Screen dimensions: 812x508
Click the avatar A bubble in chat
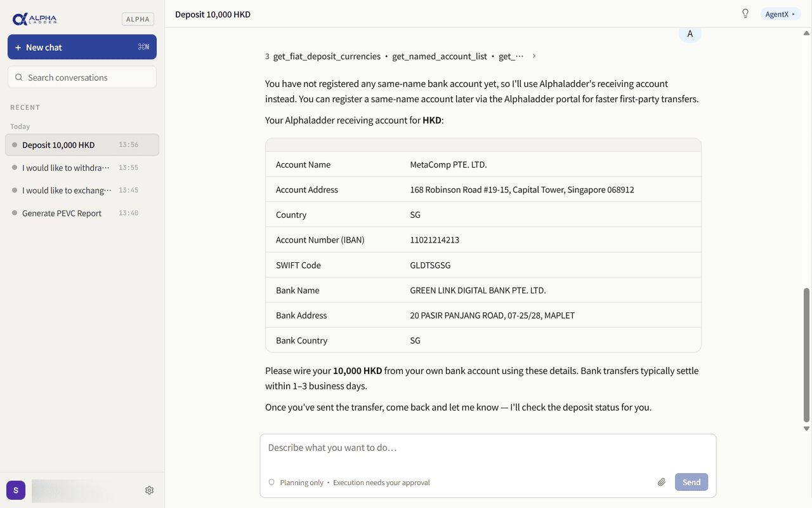point(690,34)
